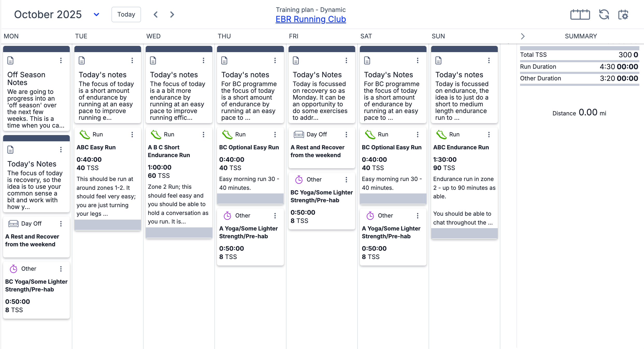
Task: Go to the previous week arrow
Action: (156, 15)
